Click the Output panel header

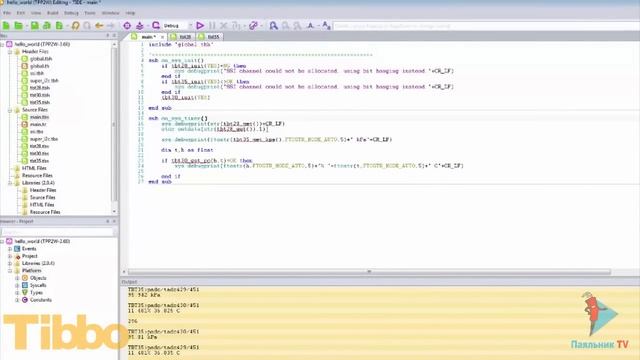[380, 282]
